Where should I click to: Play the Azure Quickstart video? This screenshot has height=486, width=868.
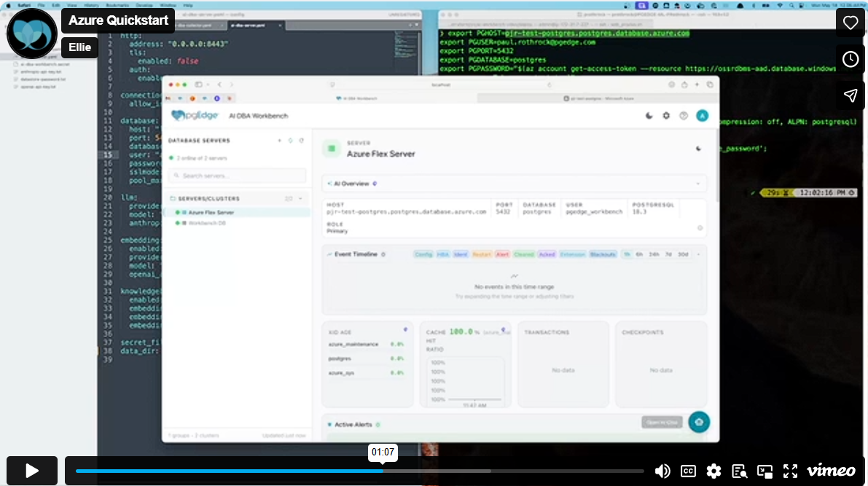pyautogui.click(x=32, y=471)
